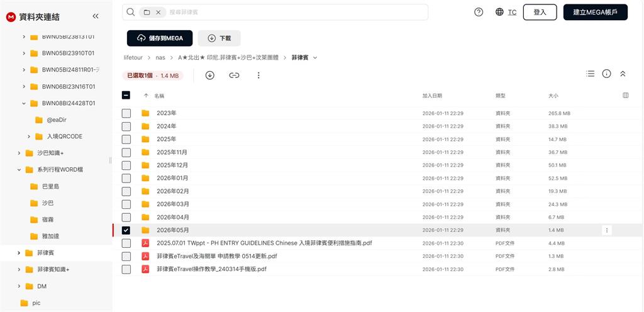644x312 pixels.
Task: Open the 菲律賓 breadcrumb dropdown
Action: pos(315,58)
